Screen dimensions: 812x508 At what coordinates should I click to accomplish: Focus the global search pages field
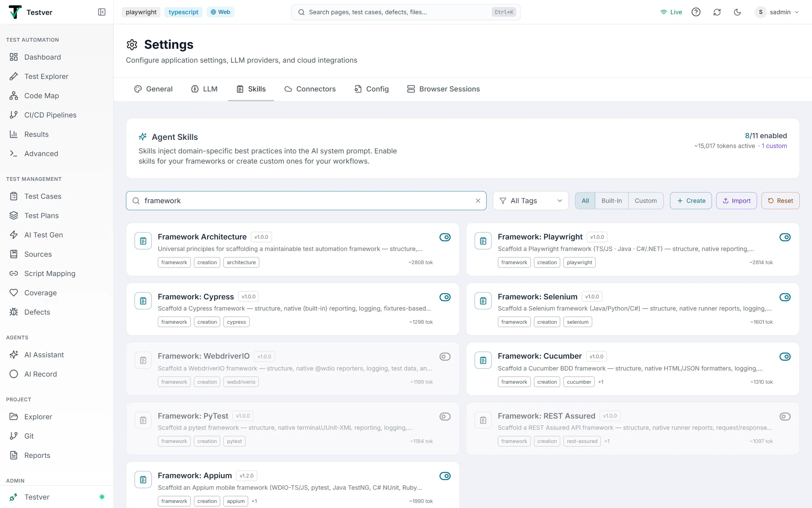406,12
